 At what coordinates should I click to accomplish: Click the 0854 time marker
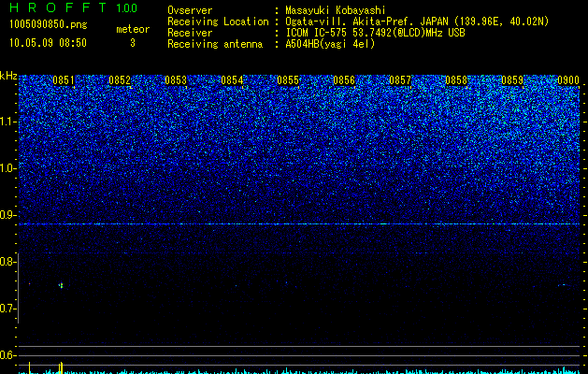click(x=232, y=80)
